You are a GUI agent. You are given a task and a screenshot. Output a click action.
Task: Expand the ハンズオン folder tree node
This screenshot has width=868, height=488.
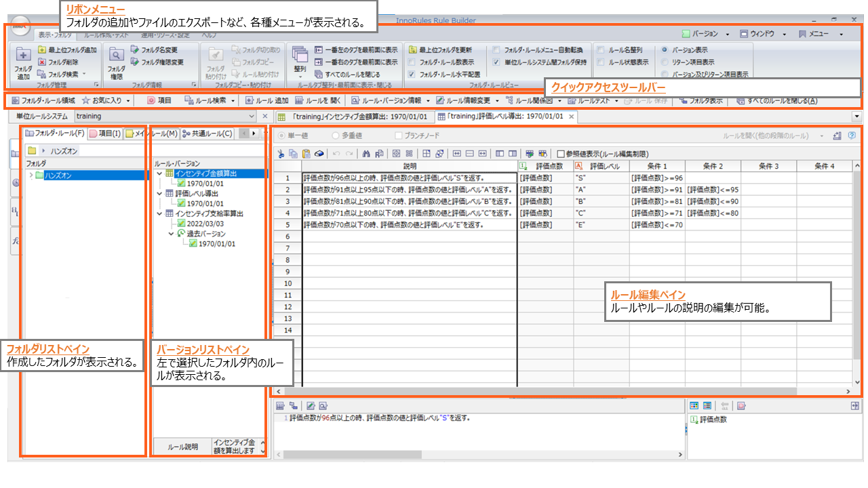(31, 176)
